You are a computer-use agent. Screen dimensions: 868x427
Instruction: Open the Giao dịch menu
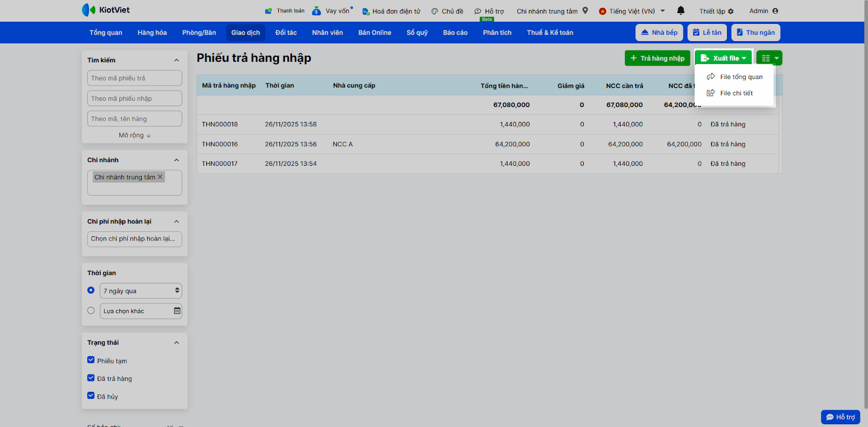[x=246, y=33]
